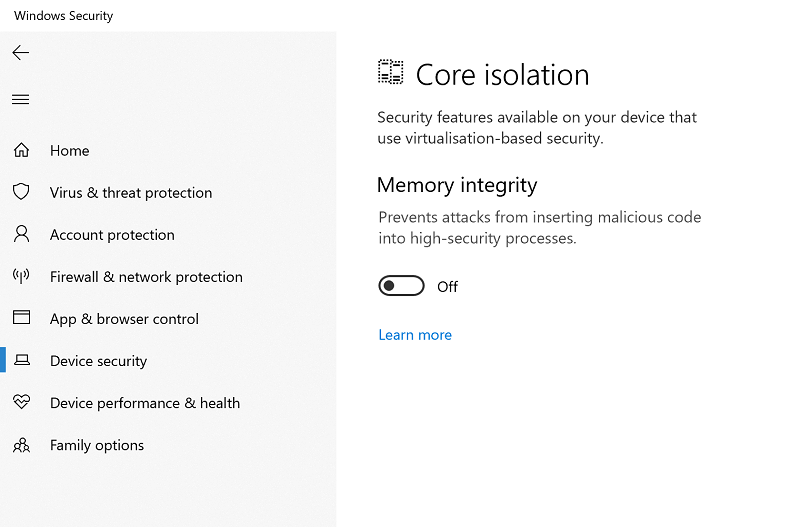
Task: Click the App & browser control window icon
Action: (21, 317)
